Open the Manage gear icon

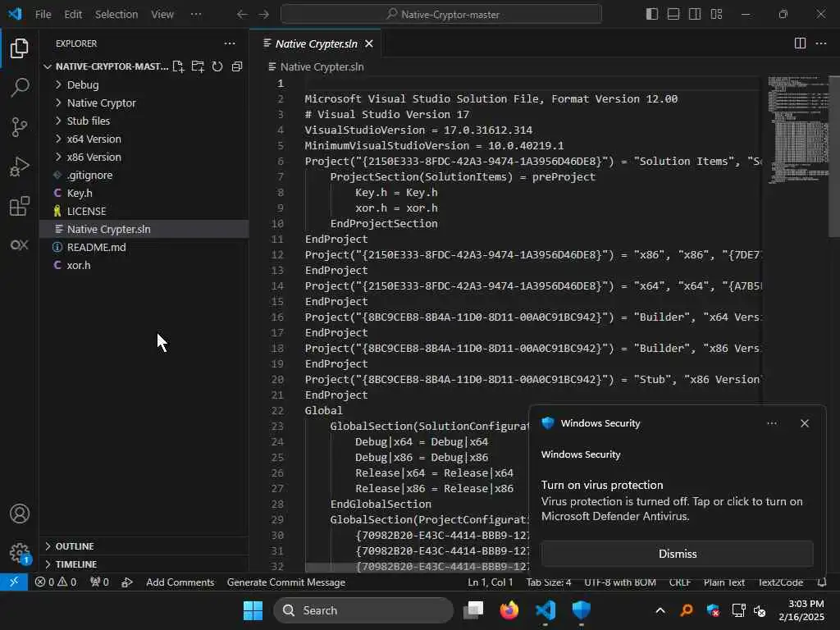[20, 552]
